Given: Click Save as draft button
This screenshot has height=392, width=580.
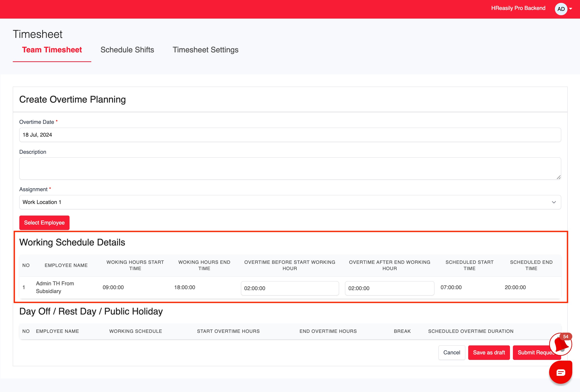Looking at the screenshot, I should 489,352.
